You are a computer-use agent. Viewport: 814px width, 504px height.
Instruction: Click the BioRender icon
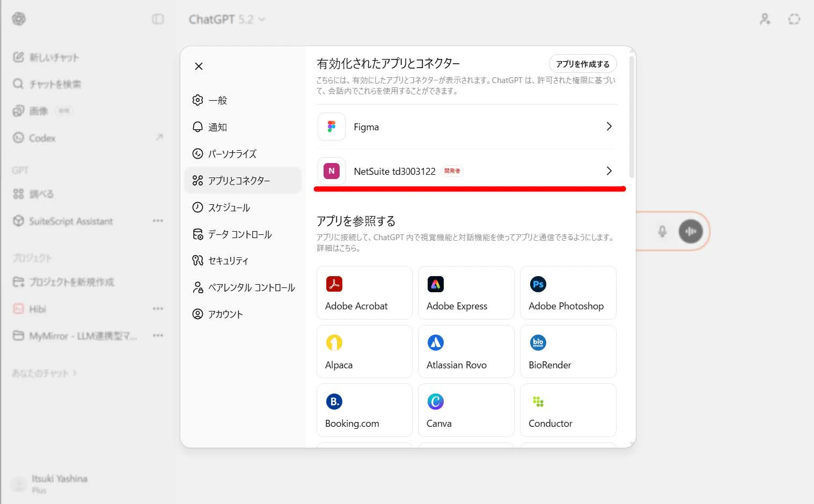(x=538, y=343)
